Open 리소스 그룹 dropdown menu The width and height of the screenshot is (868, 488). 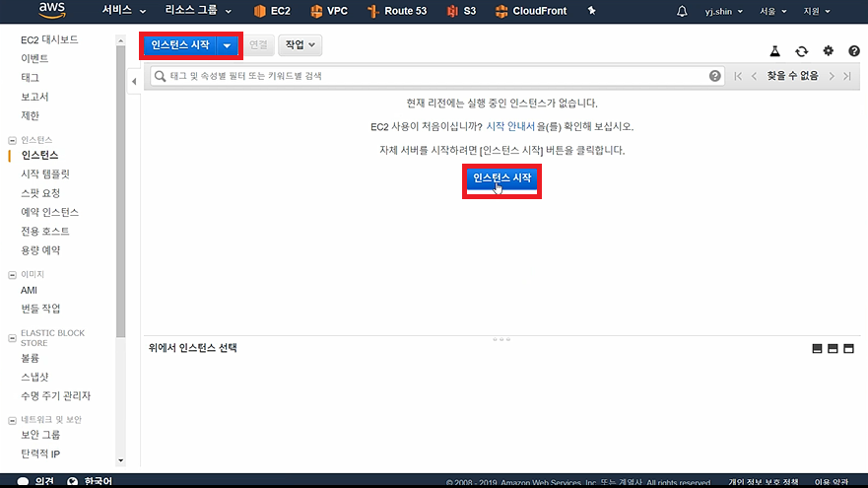(x=198, y=11)
